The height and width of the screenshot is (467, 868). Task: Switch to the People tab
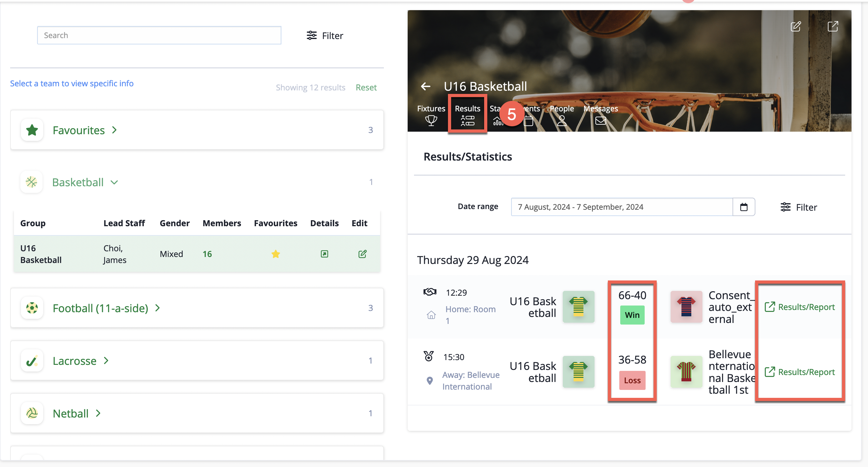point(562,115)
